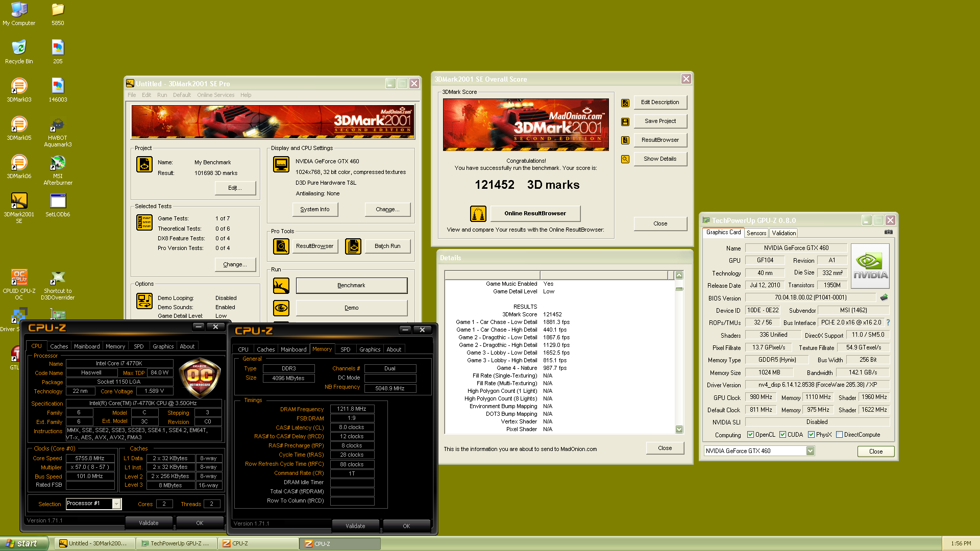The image size is (980, 551).
Task: Open the 3DMark05 desktop shortcut
Action: coord(19,128)
